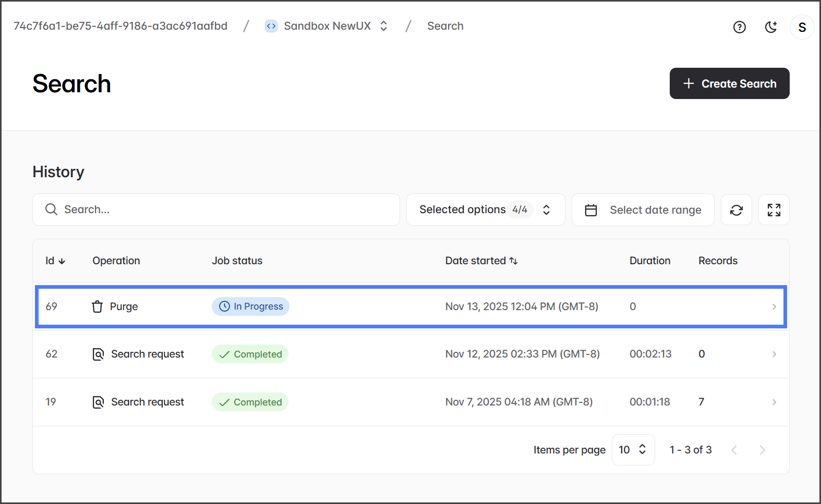Click the refresh history icon
This screenshot has width=821, height=504.
736,210
